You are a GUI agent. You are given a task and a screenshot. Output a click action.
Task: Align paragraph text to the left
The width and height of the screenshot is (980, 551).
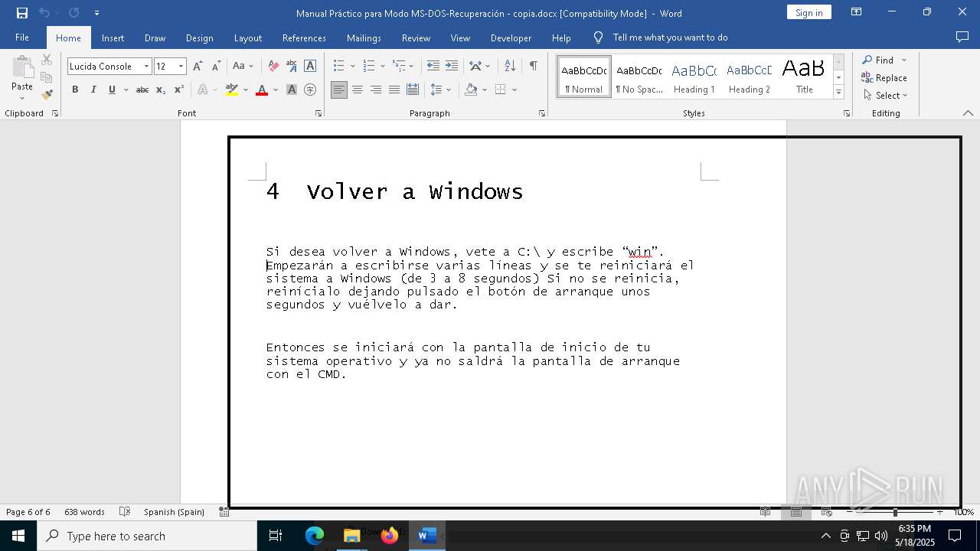click(339, 90)
